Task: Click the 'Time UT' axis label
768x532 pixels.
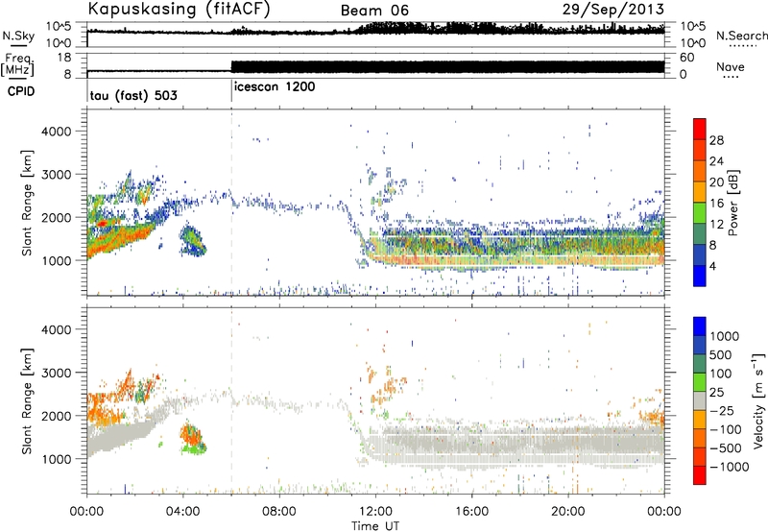Action: (375, 526)
